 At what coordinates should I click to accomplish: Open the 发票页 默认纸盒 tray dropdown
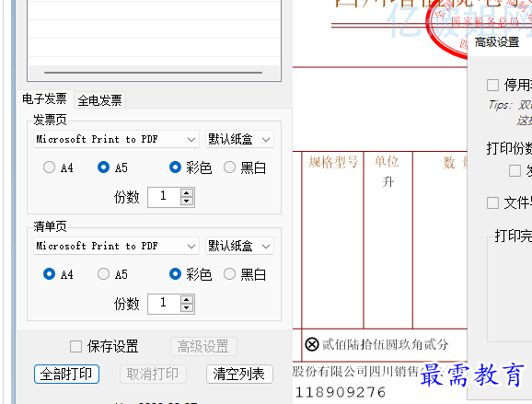(239, 139)
